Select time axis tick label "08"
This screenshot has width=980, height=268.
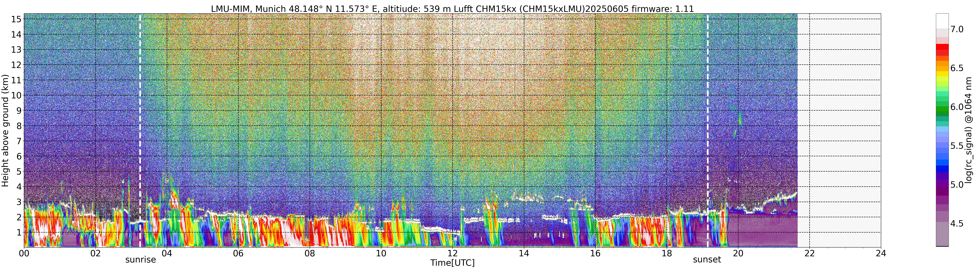pos(310,254)
